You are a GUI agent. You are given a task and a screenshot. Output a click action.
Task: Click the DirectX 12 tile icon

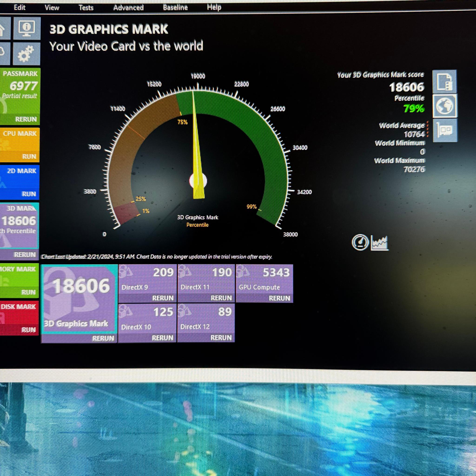[185, 311]
